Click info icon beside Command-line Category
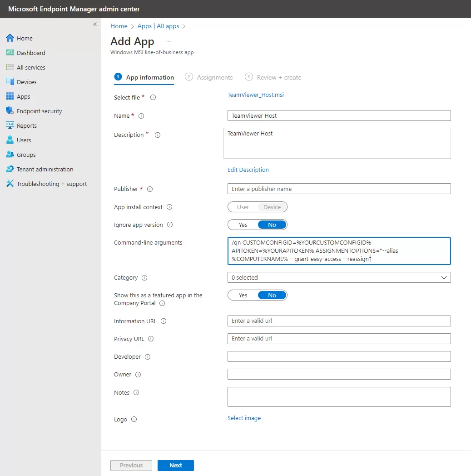The image size is (471, 476). point(144,278)
